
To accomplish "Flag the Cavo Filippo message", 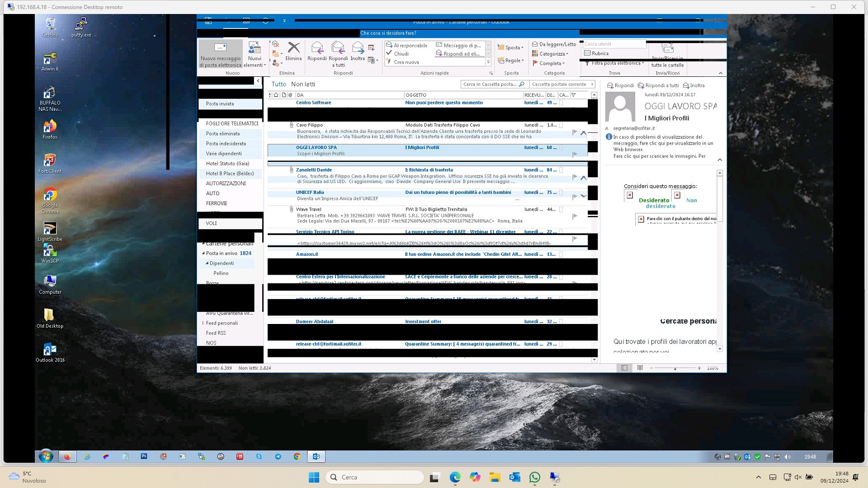I will click(575, 132).
